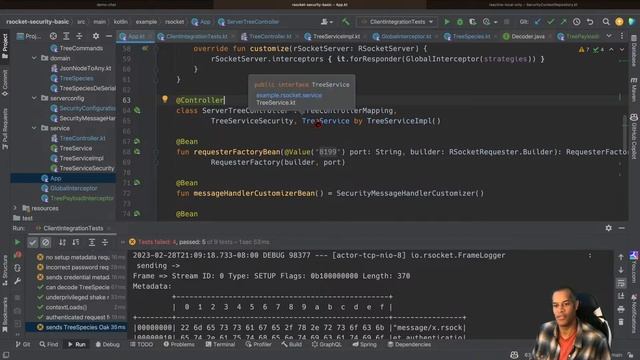Open ClientIntegrationTests run configuration dropdown
This screenshot has width=640, height=360.
[397, 22]
